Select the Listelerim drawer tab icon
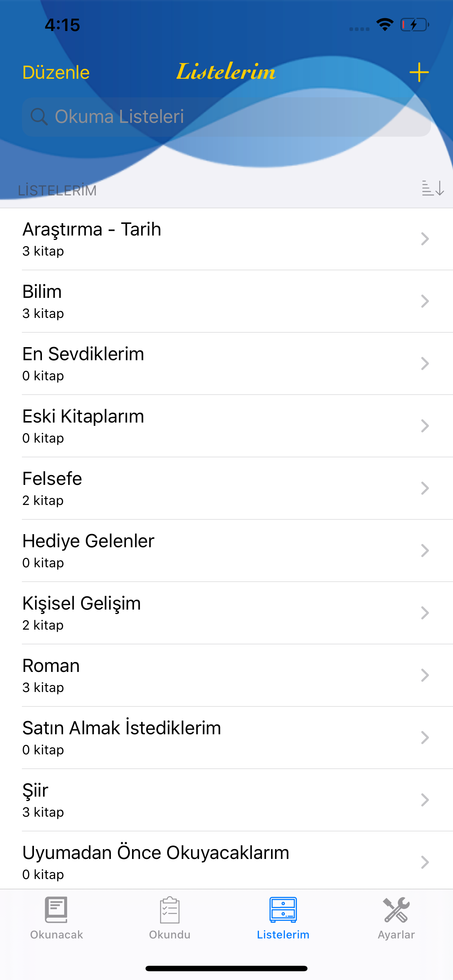 point(283,910)
